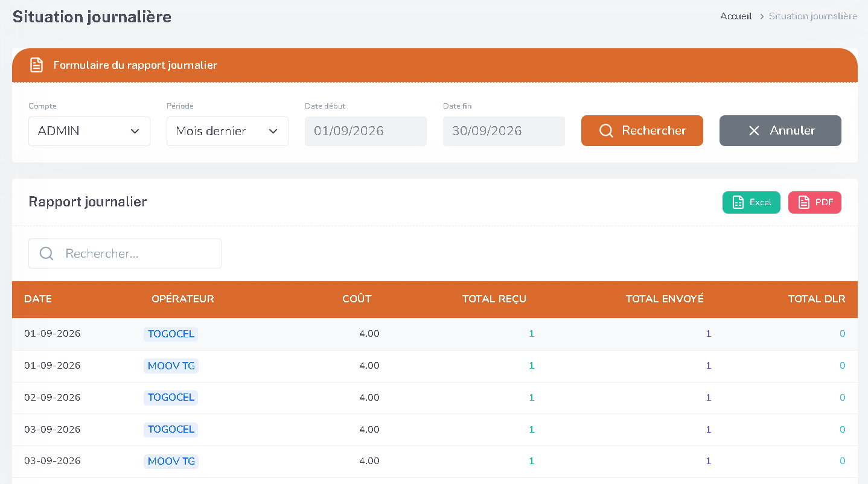The height and width of the screenshot is (484, 868).
Task: Click the TOGOCEL badge in the 02-09-2026 row
Action: 171,398
